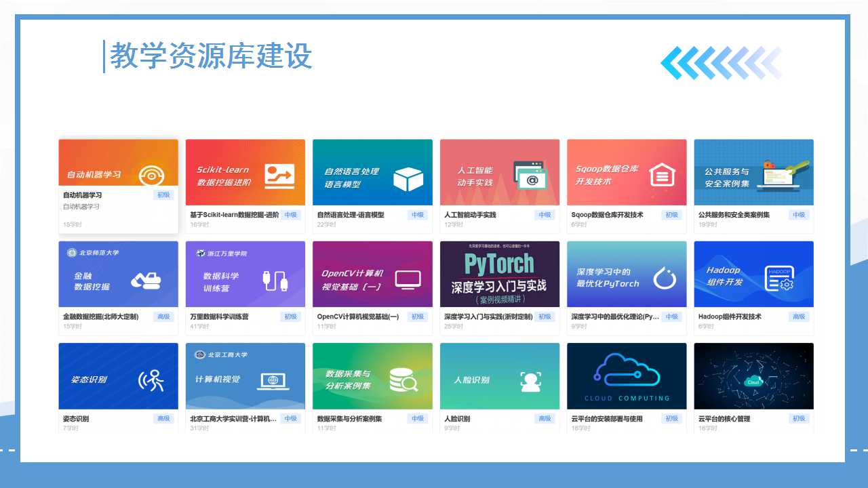Click the excavator icon on 金融数据挖掘 card
This screenshot has height=488, width=868.
[146, 279]
